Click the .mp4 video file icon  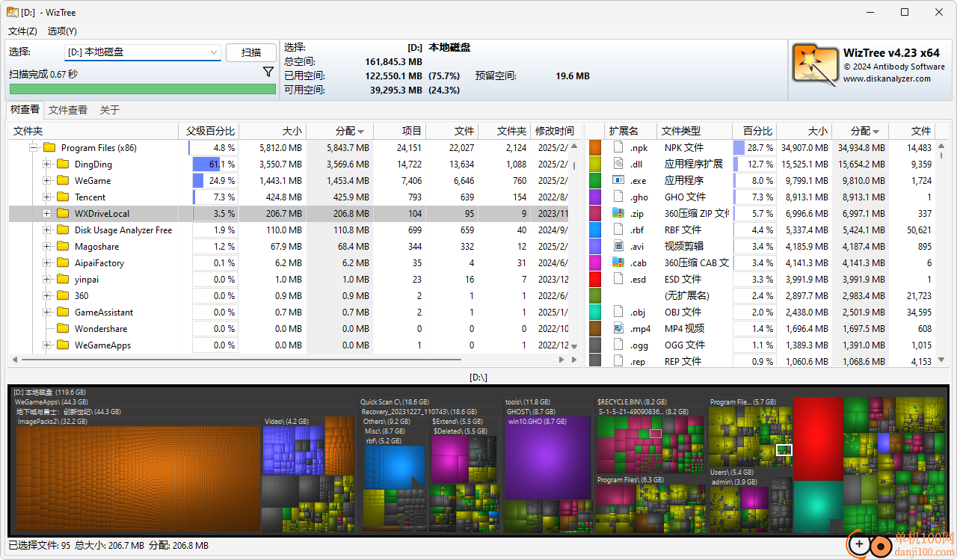click(618, 328)
